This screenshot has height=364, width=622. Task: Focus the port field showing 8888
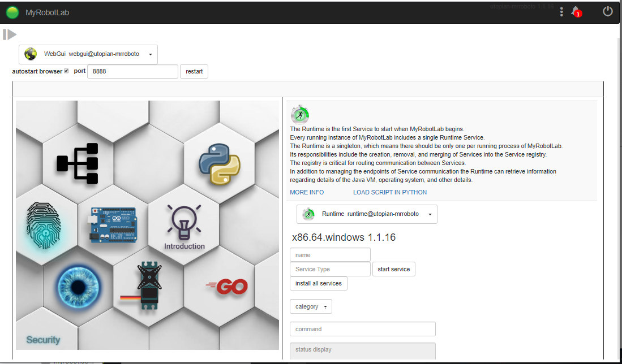point(132,71)
